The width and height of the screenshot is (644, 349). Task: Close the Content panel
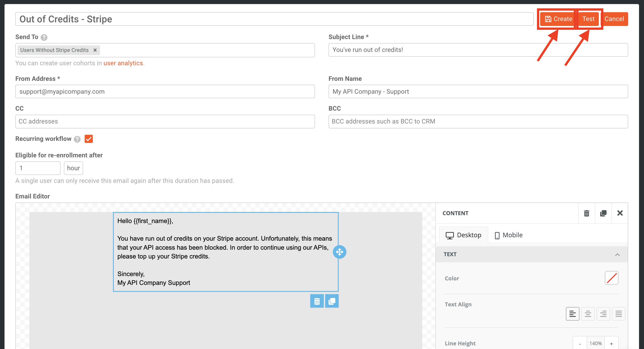click(x=620, y=213)
